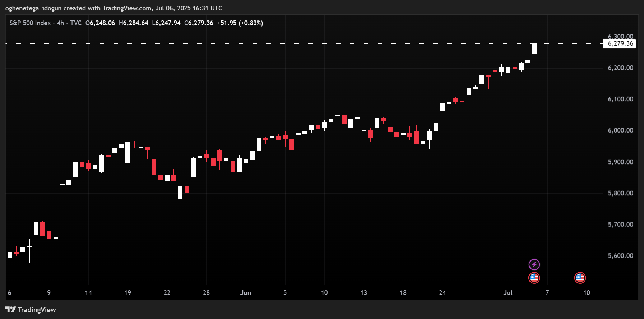Image resolution: width=644 pixels, height=319 pixels.
Task: Click the 4h interval label in legend
Action: (x=60, y=23)
